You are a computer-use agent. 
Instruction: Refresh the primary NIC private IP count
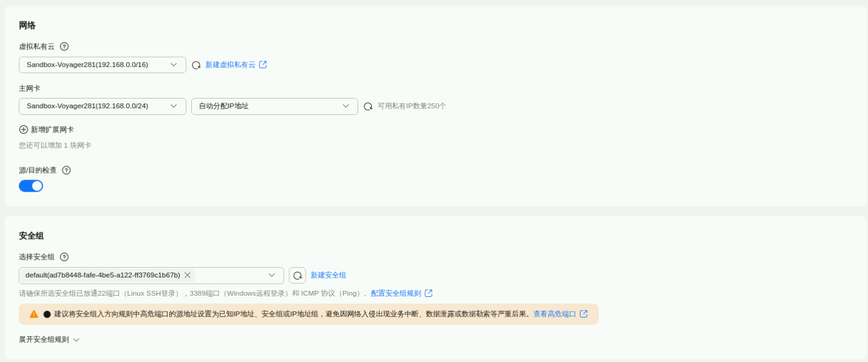point(368,106)
